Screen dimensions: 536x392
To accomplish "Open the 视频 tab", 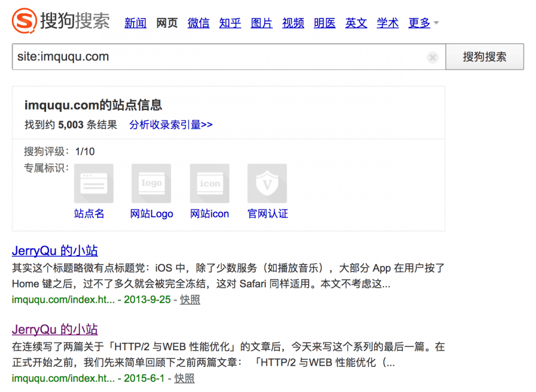I will 293,23.
